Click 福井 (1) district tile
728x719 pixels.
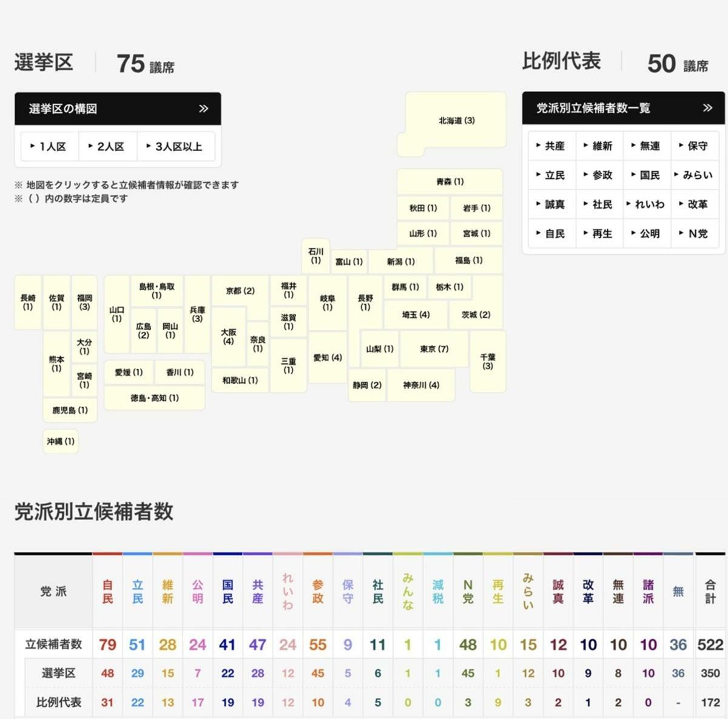(289, 290)
